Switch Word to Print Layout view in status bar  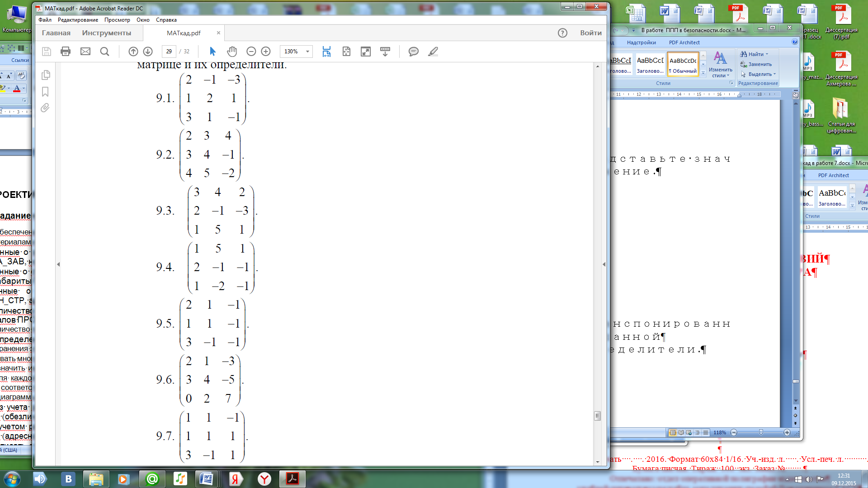click(x=673, y=432)
